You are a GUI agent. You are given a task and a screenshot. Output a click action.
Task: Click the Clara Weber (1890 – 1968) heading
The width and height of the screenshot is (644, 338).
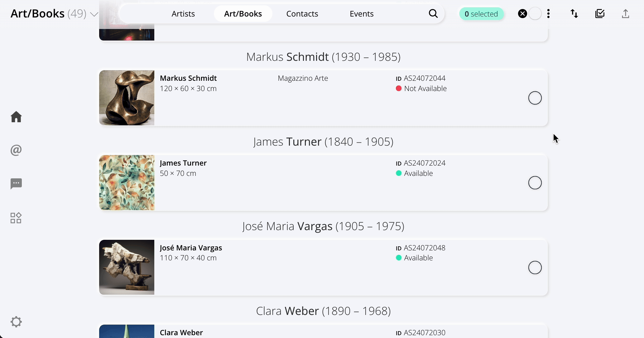[323, 311]
